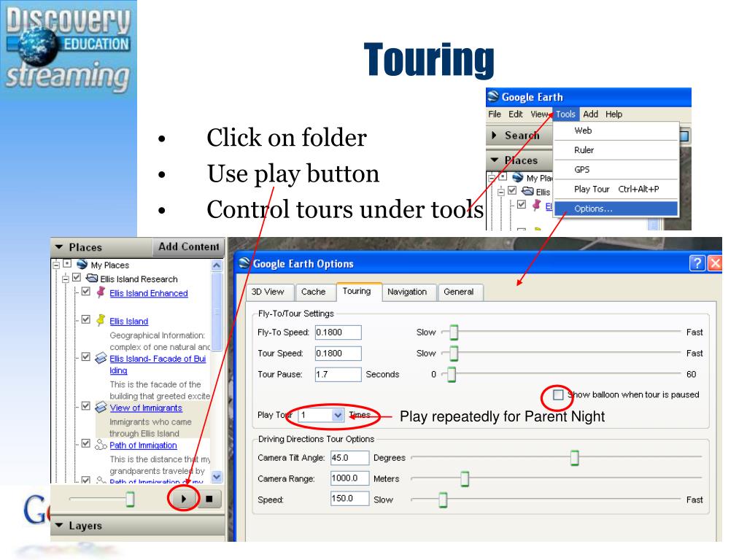Image resolution: width=747 pixels, height=560 pixels.
Task: Collapse the Layers panel
Action: 59,525
